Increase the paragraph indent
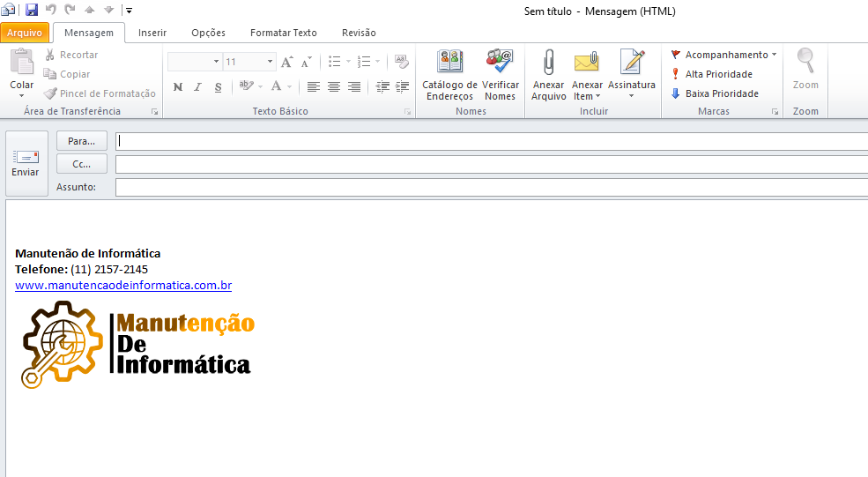The image size is (868, 477). 402,86
